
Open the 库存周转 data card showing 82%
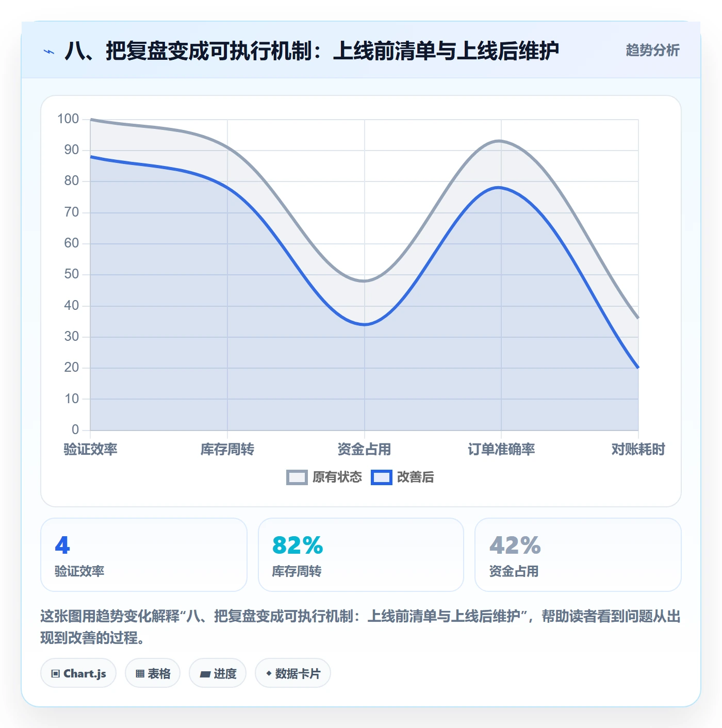pyautogui.click(x=361, y=555)
